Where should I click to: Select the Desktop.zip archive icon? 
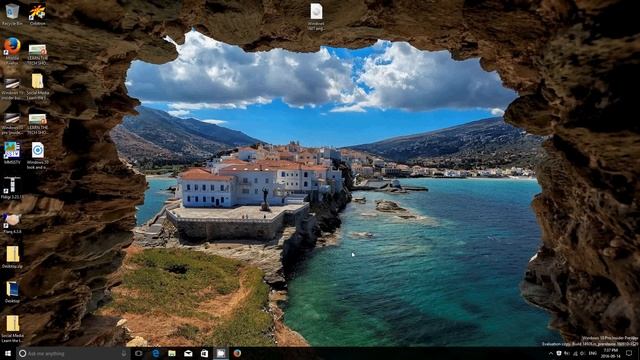[12, 257]
